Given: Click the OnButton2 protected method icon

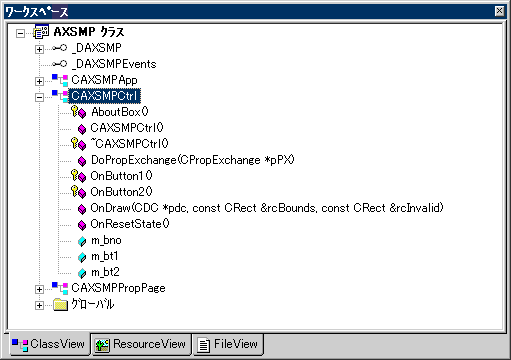Looking at the screenshot, I should coord(79,192).
